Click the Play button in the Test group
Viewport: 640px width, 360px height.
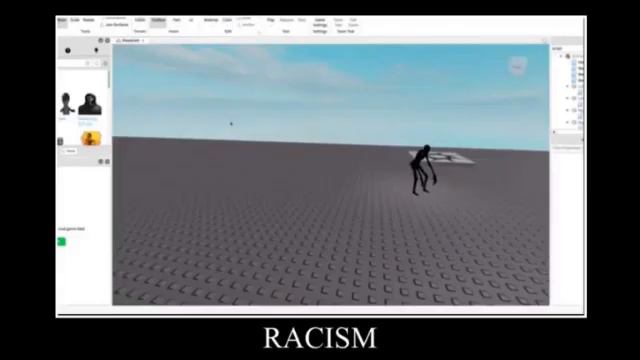pyautogui.click(x=271, y=20)
